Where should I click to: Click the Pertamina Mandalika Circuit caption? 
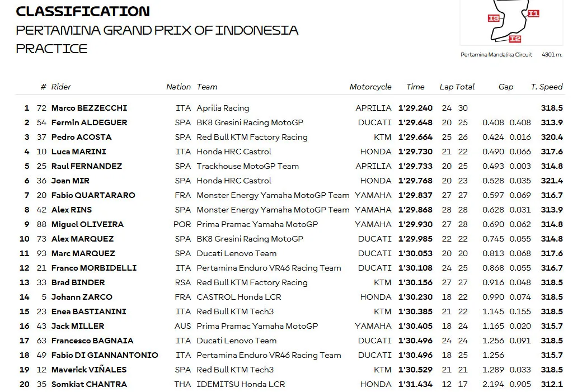(496, 55)
